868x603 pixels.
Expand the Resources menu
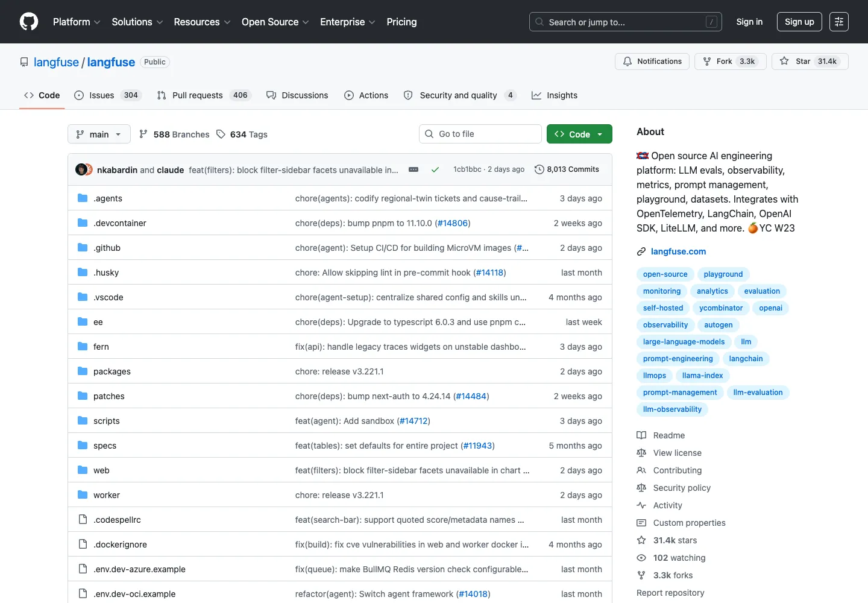point(202,22)
